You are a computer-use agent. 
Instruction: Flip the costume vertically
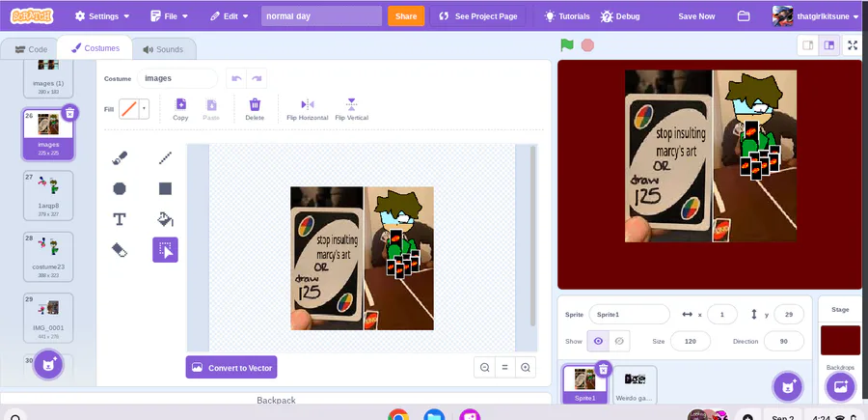[x=351, y=109]
